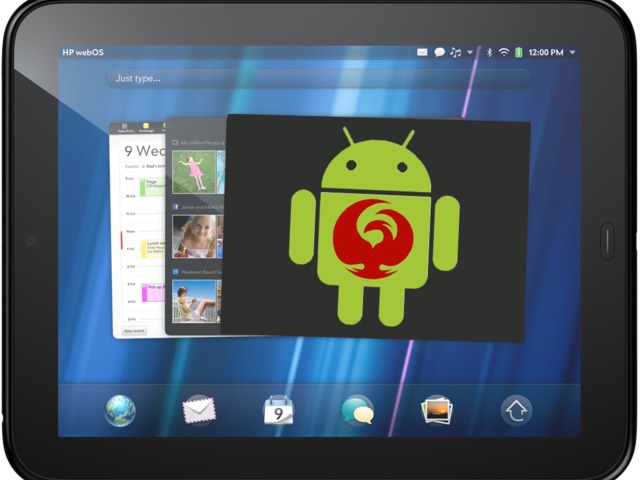Tap the music note notification
This screenshot has height=480, width=640.
pyautogui.click(x=455, y=52)
